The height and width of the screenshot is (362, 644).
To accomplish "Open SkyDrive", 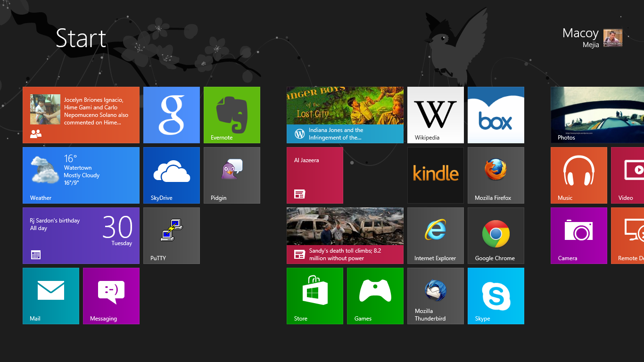I will pos(171,175).
